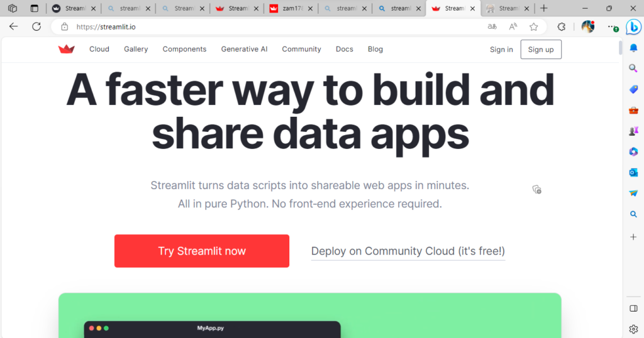Click the Outlook icon in Edge sidebar
This screenshot has width=644, height=338.
[633, 172]
